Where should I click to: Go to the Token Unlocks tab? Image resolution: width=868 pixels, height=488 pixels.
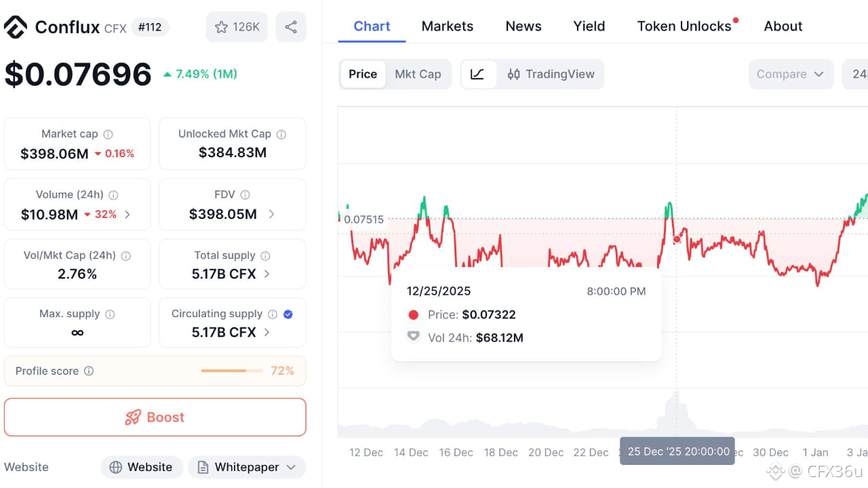pyautogui.click(x=684, y=26)
